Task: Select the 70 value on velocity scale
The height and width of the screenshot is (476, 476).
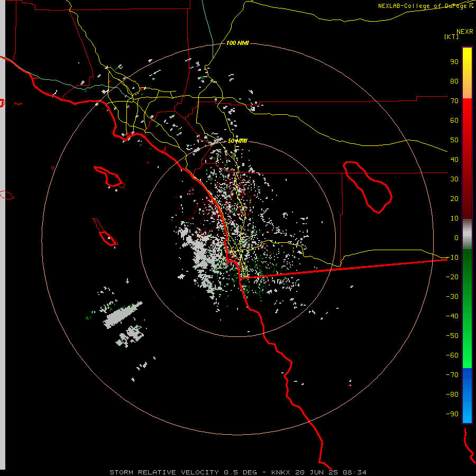Action: point(454,101)
